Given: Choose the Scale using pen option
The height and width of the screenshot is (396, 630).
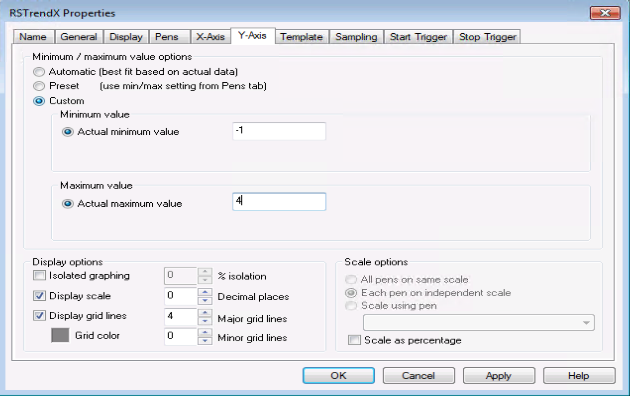Looking at the screenshot, I should pyautogui.click(x=351, y=306).
